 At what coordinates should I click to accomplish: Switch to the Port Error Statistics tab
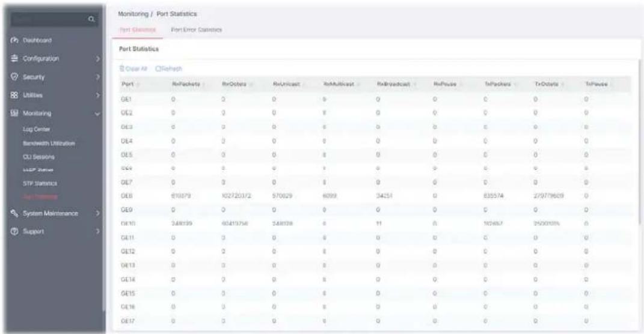click(x=196, y=29)
